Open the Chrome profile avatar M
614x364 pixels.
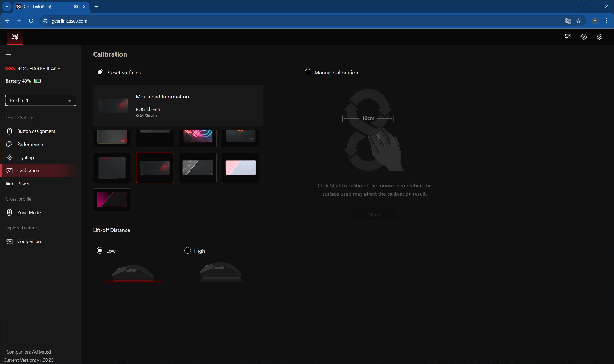(595, 21)
